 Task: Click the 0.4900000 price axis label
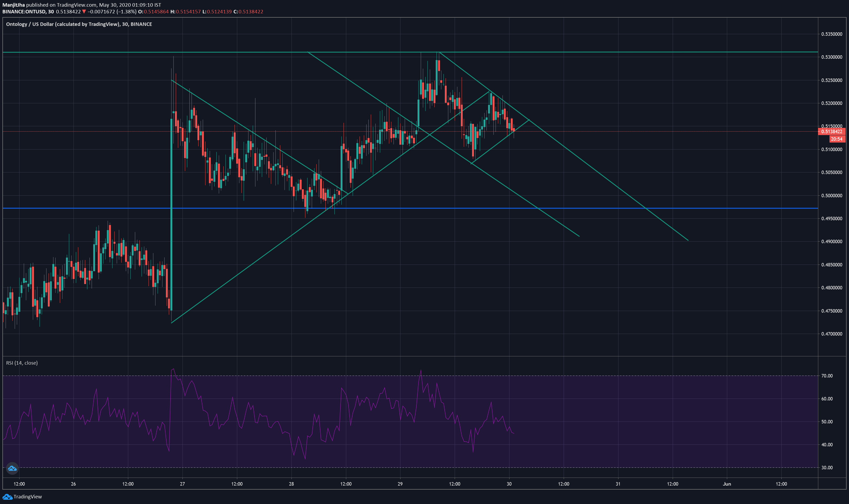coord(832,242)
